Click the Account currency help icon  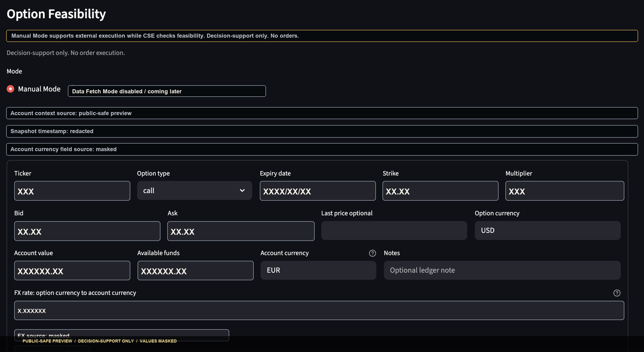[373, 253]
